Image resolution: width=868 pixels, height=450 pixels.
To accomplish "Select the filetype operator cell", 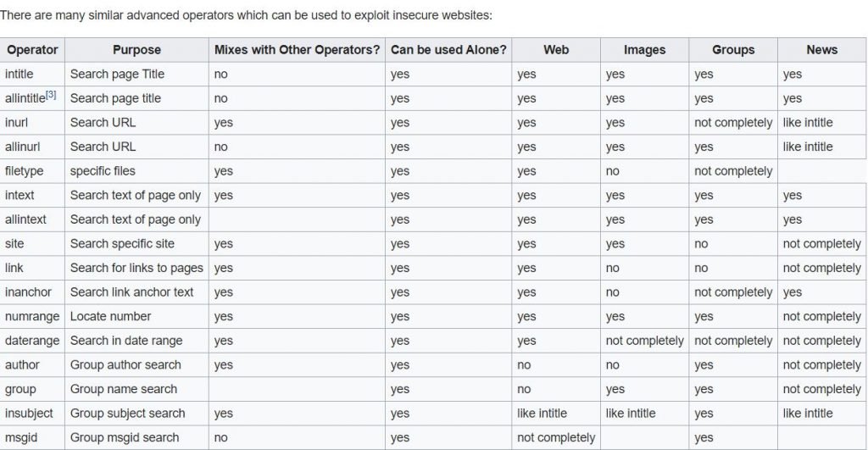I will (32, 171).
